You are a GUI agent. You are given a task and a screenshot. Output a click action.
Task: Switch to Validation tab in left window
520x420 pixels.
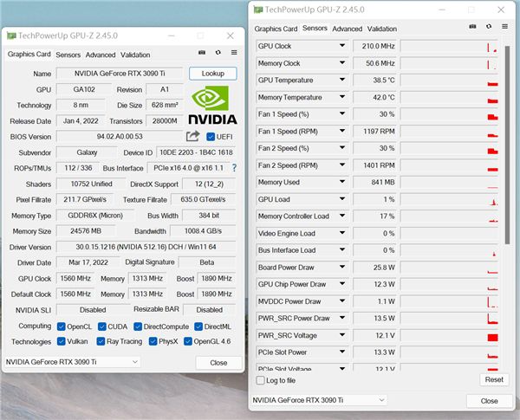coord(135,55)
